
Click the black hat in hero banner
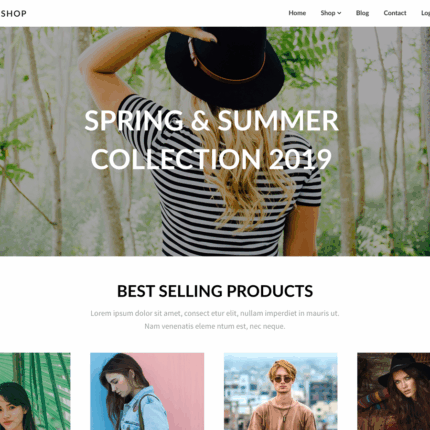pyautogui.click(x=224, y=65)
